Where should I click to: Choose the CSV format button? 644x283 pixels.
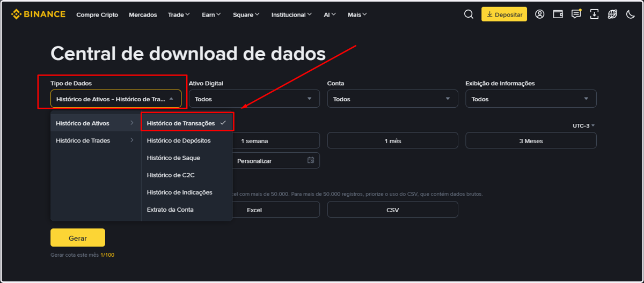pyautogui.click(x=393, y=210)
